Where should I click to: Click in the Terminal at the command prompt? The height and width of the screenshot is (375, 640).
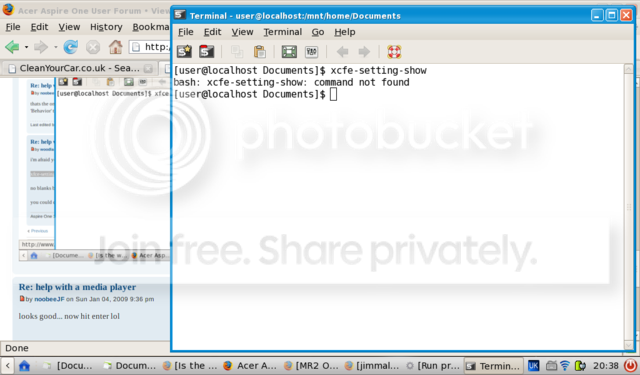[x=333, y=94]
